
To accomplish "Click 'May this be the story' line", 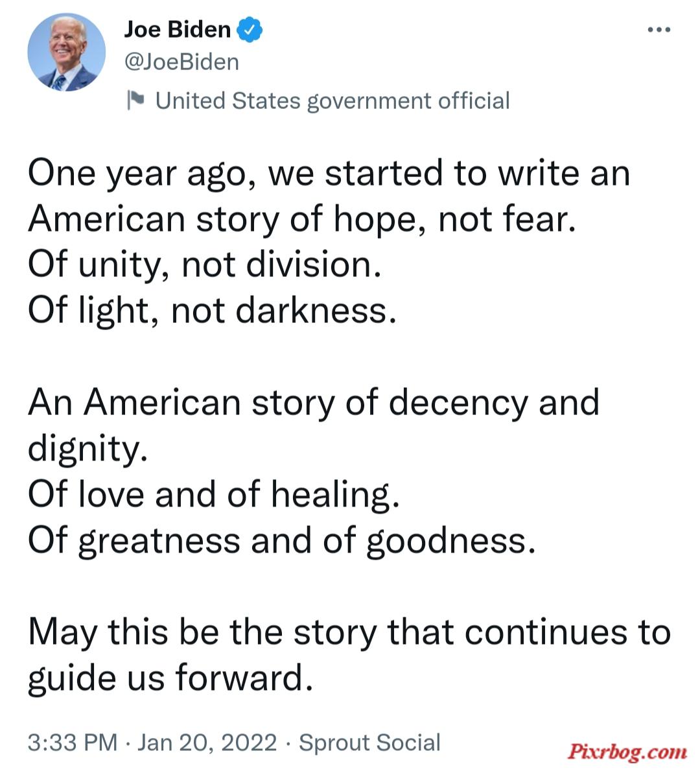I will [349, 633].
